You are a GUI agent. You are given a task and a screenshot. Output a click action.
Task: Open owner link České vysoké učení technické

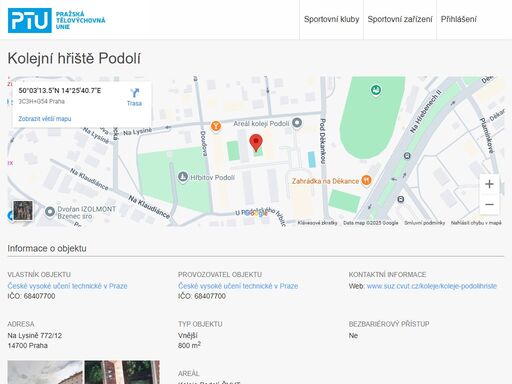[67, 286]
